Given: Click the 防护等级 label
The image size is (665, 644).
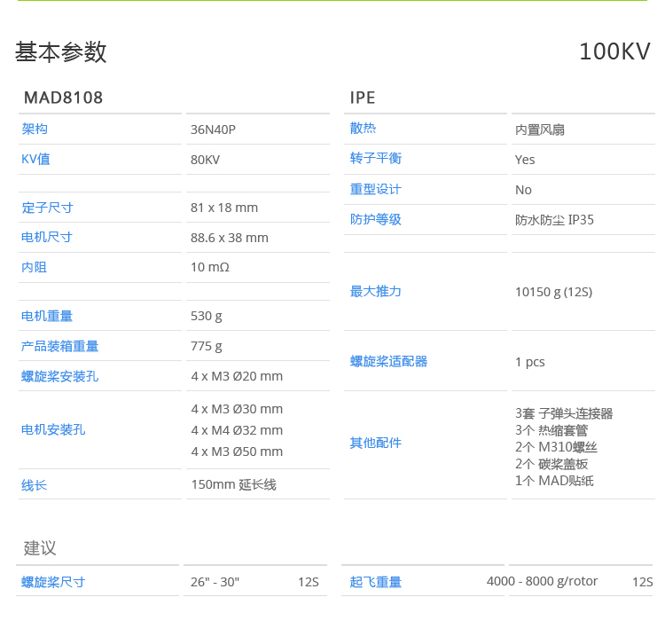Looking at the screenshot, I should pos(376,219).
